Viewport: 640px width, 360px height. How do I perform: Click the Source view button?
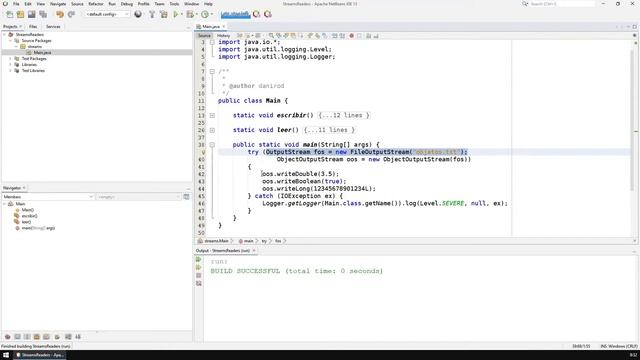204,36
